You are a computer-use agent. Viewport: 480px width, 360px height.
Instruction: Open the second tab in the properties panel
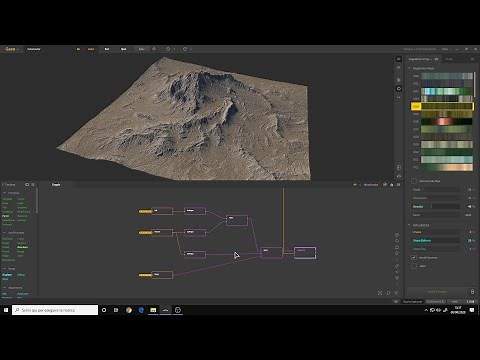pos(450,59)
